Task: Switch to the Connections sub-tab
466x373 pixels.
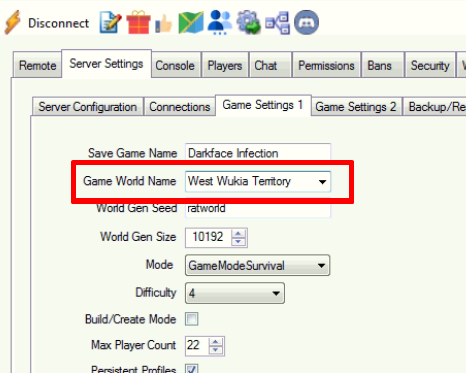Action: [x=180, y=107]
